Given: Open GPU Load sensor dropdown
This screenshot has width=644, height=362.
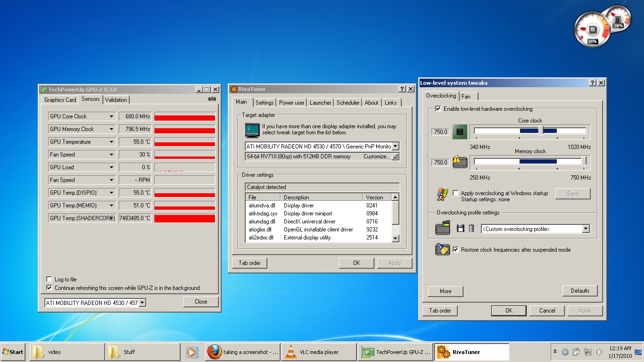Looking at the screenshot, I should 112,167.
